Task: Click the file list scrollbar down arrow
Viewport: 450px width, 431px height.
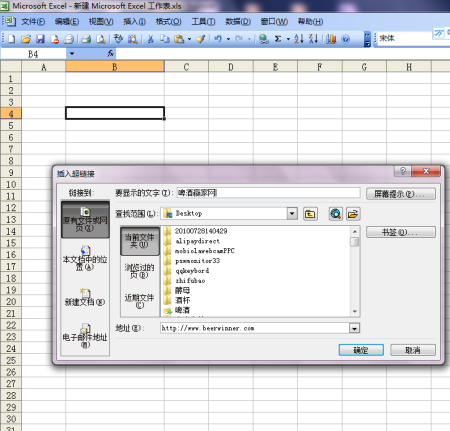Action: 355,311
